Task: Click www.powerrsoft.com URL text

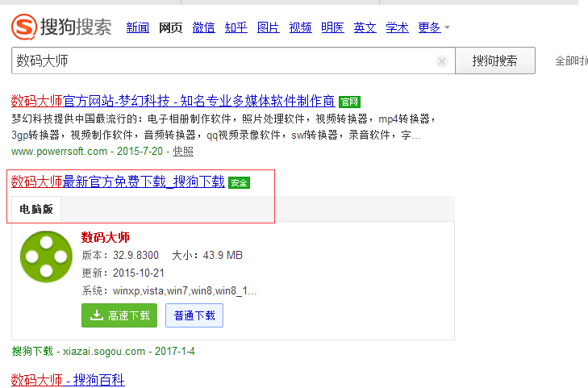Action: [59, 151]
